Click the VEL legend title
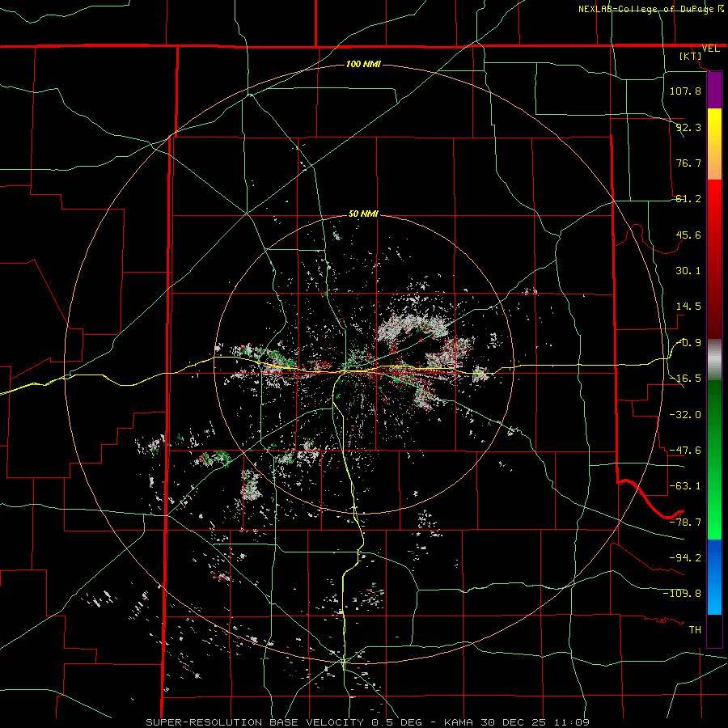Image resolution: width=728 pixels, height=728 pixels. point(711,49)
